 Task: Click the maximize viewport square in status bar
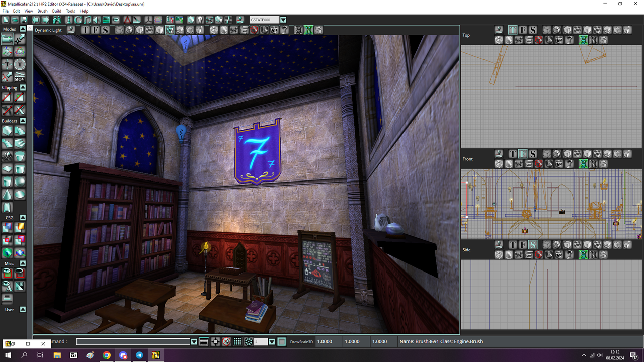tap(282, 342)
